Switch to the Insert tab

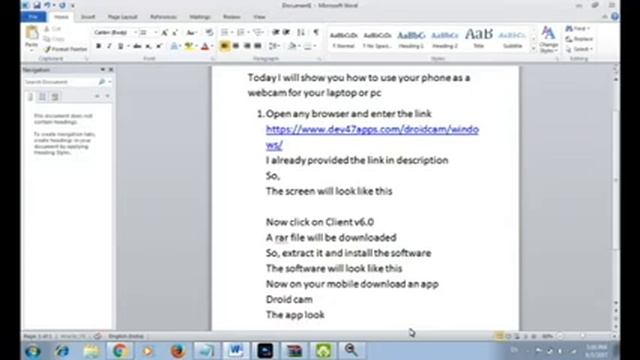[88, 17]
